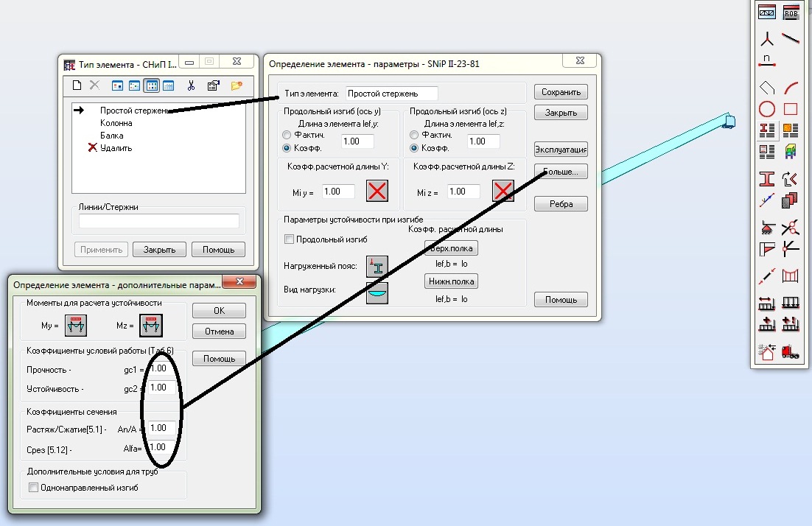Click the Вид нагрузки load-shape icon

[377, 292]
